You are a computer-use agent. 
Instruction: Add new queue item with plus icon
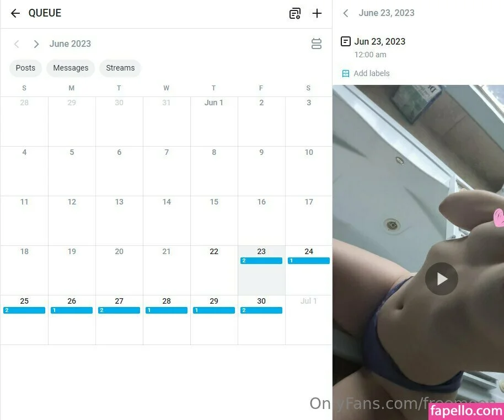click(317, 13)
